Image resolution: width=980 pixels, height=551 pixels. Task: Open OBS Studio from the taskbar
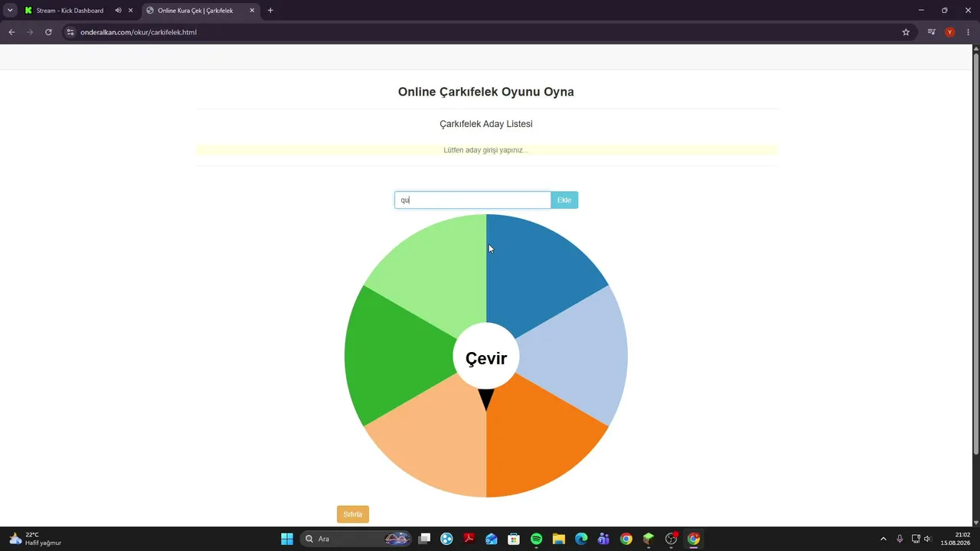coord(671,539)
